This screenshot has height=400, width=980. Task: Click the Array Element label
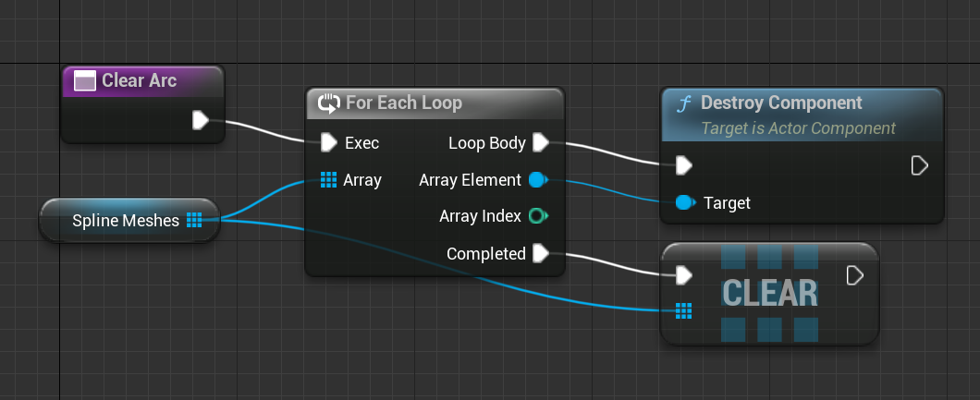pos(470,180)
